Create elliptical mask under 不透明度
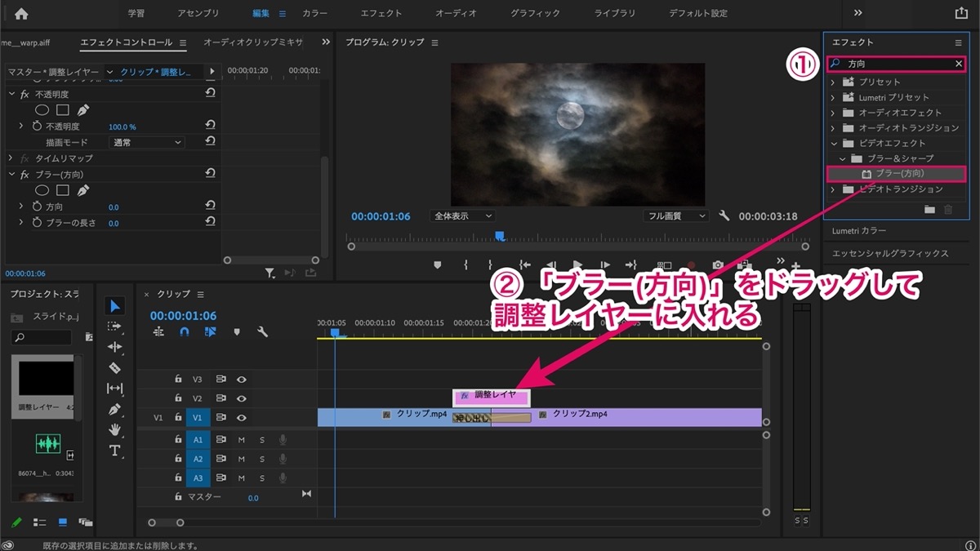The image size is (980, 551). click(42, 110)
